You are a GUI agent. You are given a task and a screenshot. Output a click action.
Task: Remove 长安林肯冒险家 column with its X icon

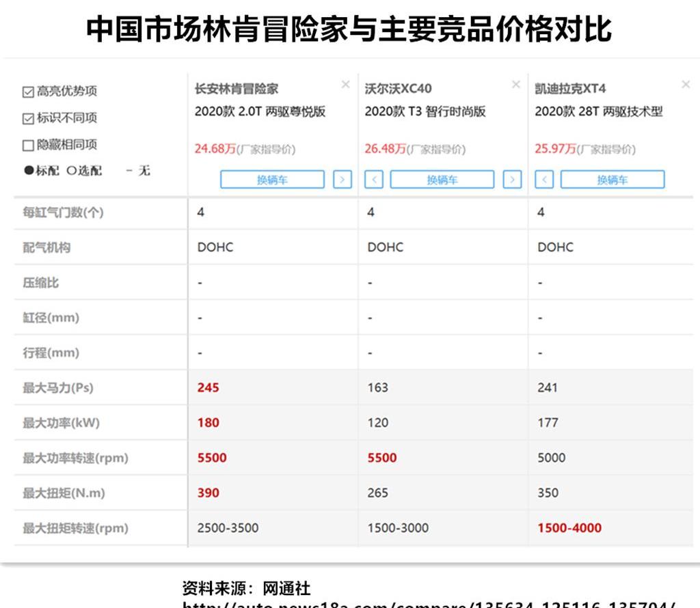[x=345, y=84]
